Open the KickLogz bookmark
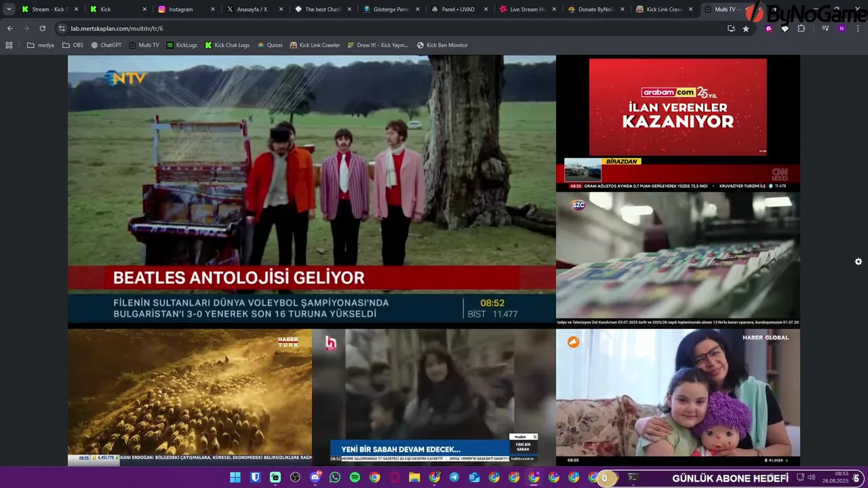Screen dimensions: 868x488 [x=182, y=45]
